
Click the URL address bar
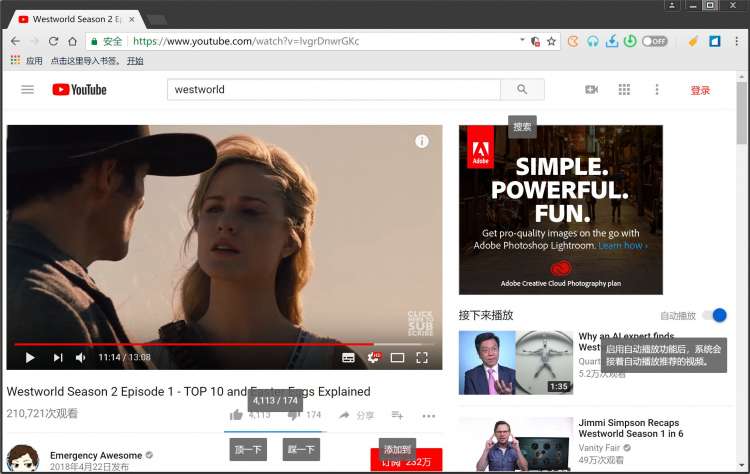[x=325, y=41]
